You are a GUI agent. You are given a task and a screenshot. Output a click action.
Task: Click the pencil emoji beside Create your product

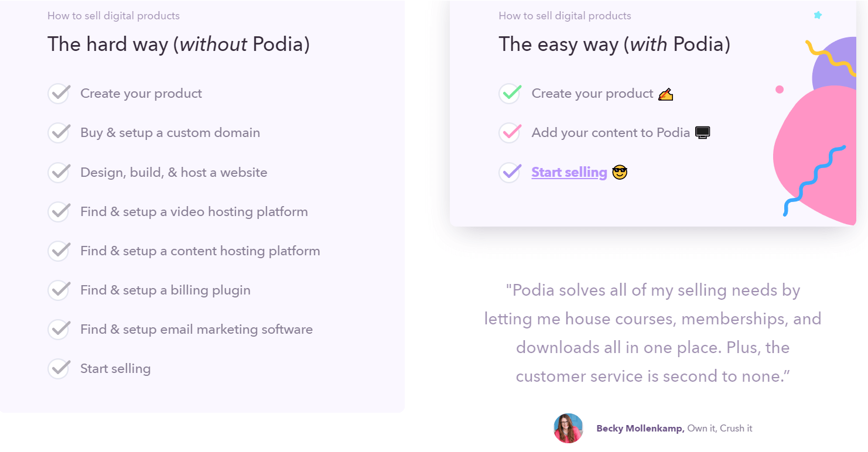tap(665, 94)
